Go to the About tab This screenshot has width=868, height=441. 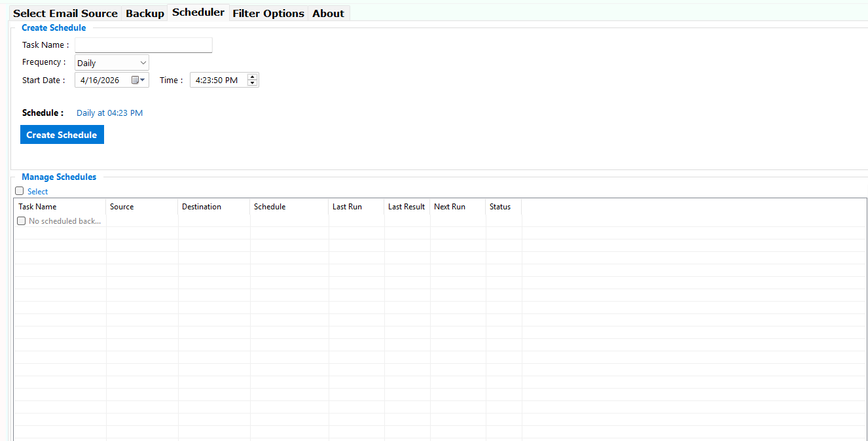pos(328,13)
